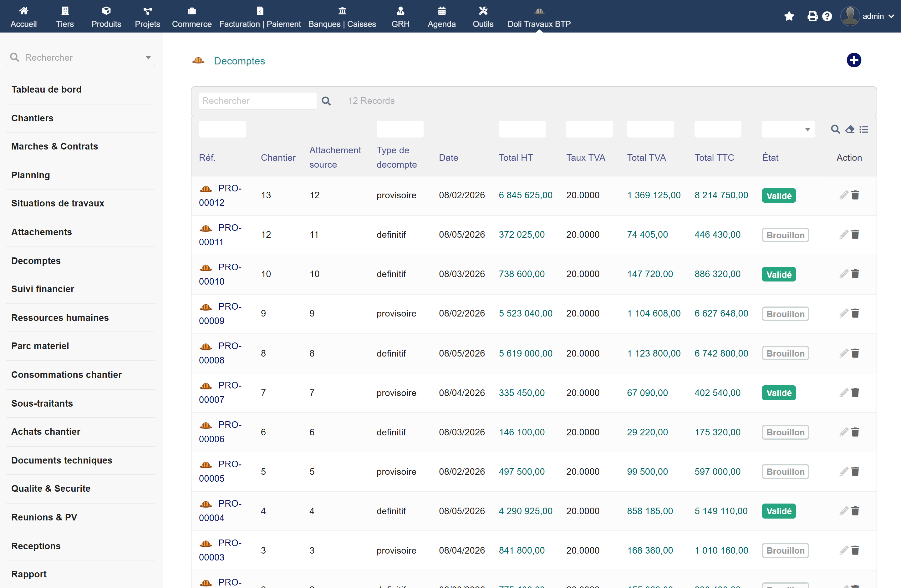Image resolution: width=901 pixels, height=588 pixels.
Task: Expand the État filter dropdown
Action: (788, 129)
